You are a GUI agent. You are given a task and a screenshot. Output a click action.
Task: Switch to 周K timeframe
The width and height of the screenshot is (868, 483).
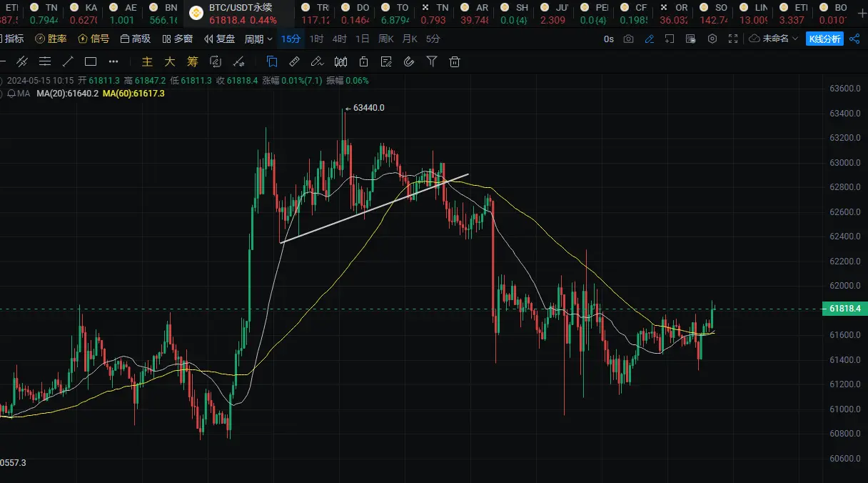click(386, 39)
